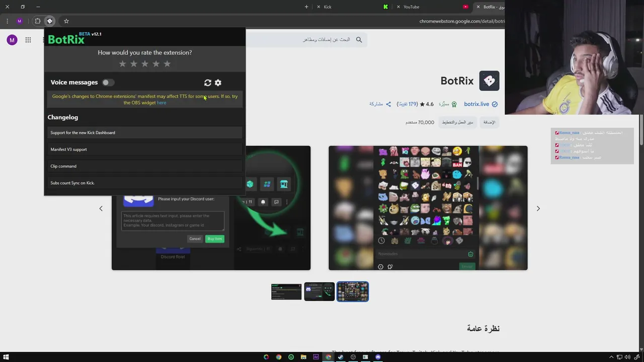Click the BotRix extension icon in the toolbar
Screen dimensions: 644x362
50,21
